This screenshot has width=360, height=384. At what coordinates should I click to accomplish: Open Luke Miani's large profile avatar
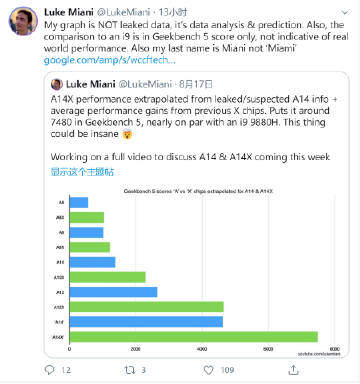coord(23,21)
